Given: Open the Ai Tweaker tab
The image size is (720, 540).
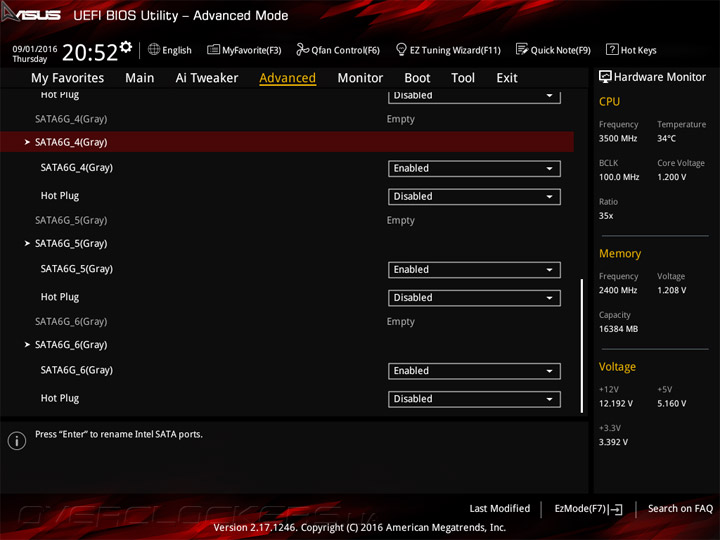Looking at the screenshot, I should pyautogui.click(x=207, y=78).
